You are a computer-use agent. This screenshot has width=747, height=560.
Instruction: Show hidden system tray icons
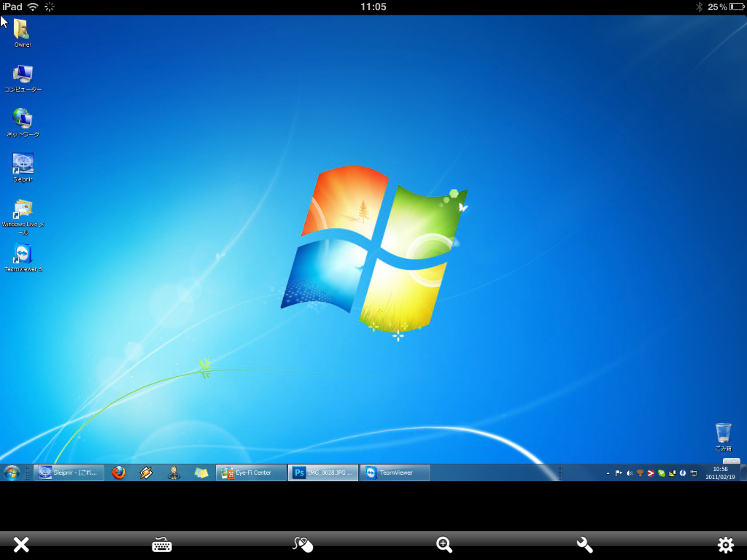tap(608, 473)
